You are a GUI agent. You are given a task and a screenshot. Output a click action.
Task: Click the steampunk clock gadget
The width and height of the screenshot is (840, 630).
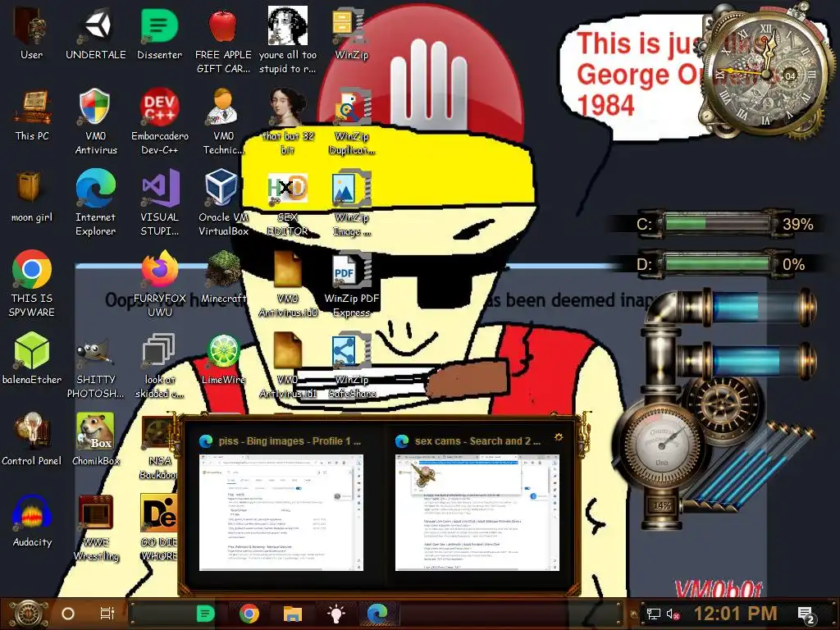765,72
